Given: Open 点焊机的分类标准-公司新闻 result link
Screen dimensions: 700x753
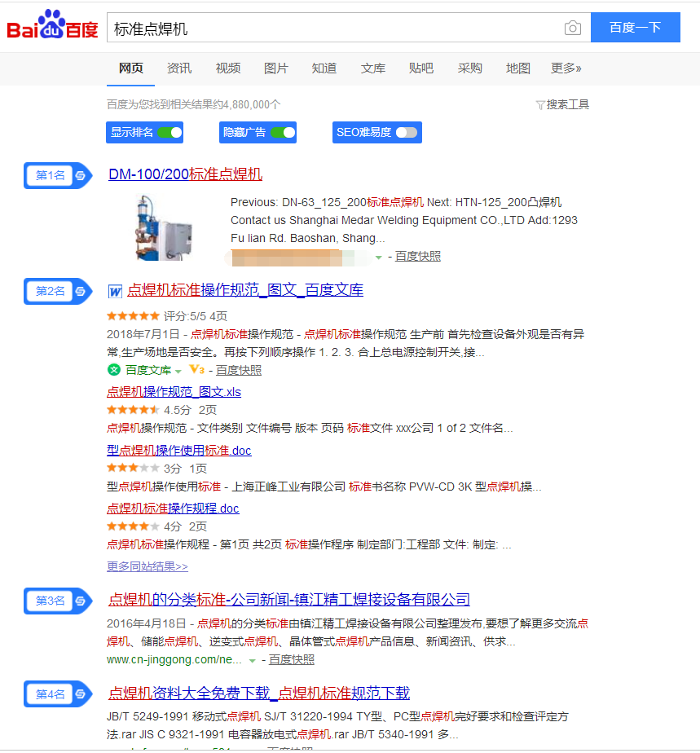Looking at the screenshot, I should (x=289, y=599).
